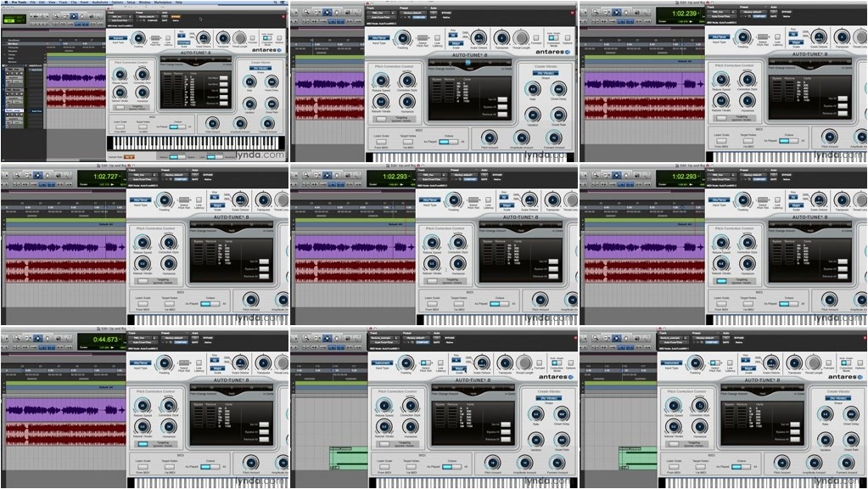This screenshot has width=868, height=489.
Task: Select the Zoomer tool in the Soprano frame
Action: [56, 16]
